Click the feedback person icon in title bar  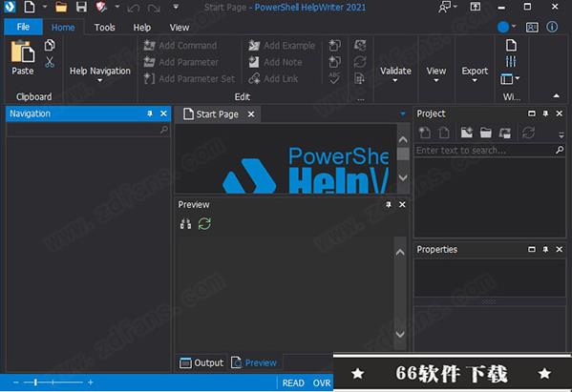pyautogui.click(x=444, y=7)
